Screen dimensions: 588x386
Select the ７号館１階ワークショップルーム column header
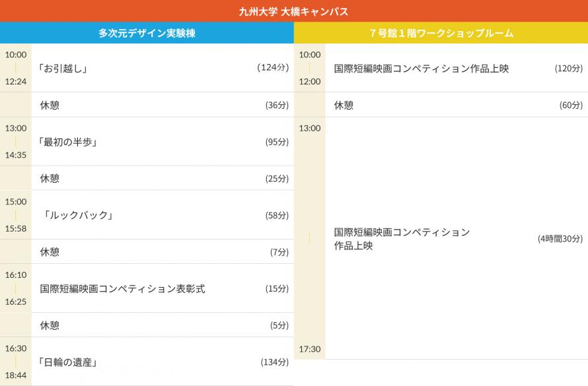click(x=441, y=33)
